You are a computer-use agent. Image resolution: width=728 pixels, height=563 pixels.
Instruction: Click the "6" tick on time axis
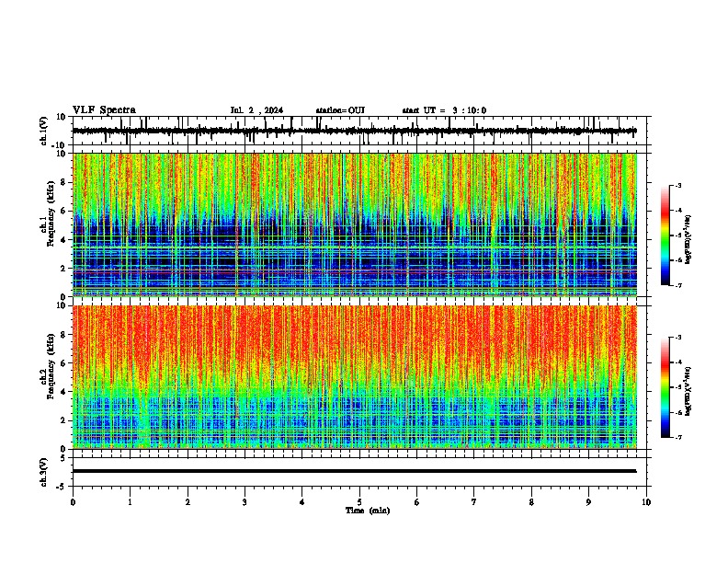pos(417,502)
